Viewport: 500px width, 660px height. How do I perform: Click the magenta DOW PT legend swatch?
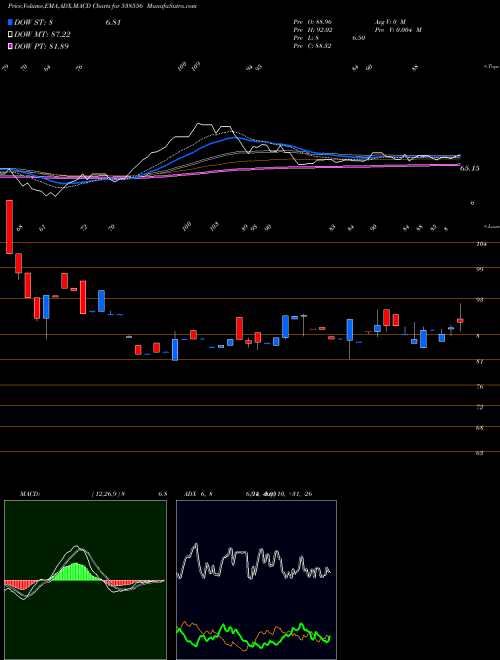point(10,46)
